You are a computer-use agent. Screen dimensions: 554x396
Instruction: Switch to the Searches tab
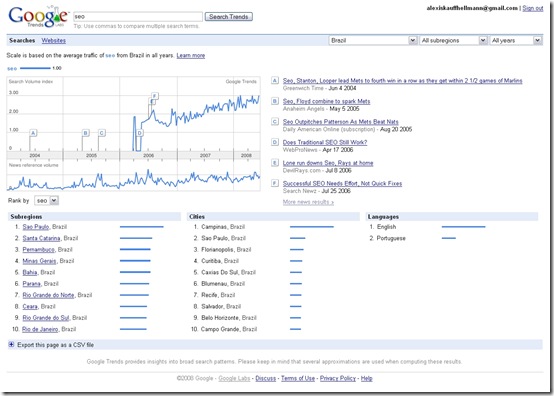pyautogui.click(x=22, y=40)
